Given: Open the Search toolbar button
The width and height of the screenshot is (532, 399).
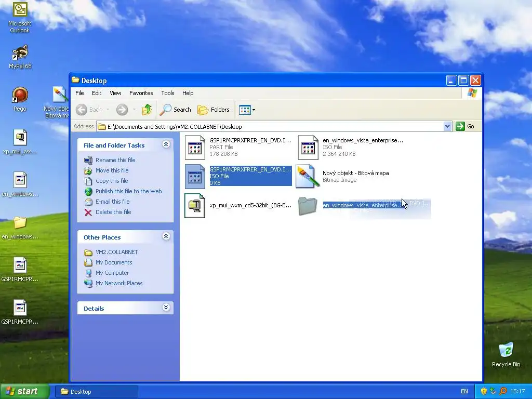Looking at the screenshot, I should point(176,110).
